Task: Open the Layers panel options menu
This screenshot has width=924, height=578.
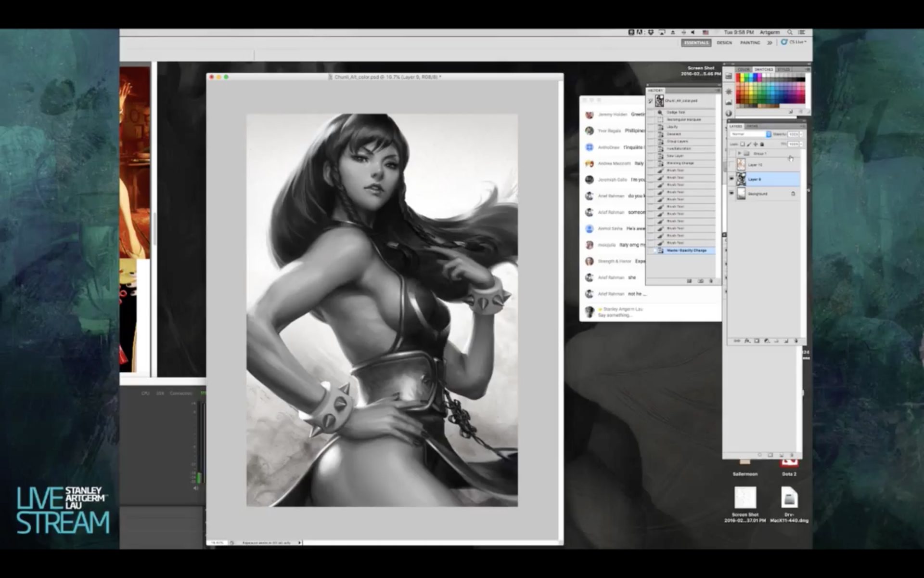Action: (803, 126)
